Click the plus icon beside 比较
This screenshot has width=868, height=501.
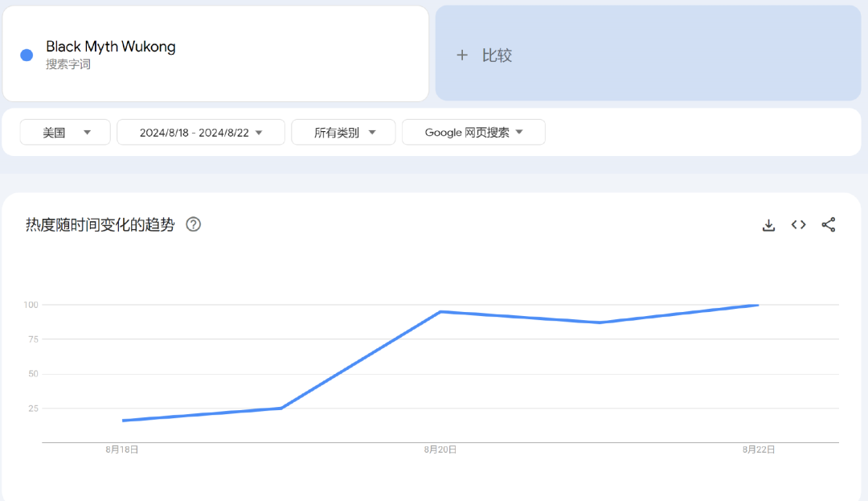pos(461,55)
